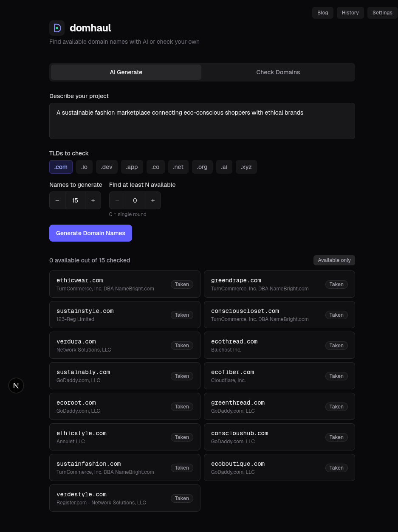Click the plus icon to increase names to generate
This screenshot has height=532, width=398.
(93, 200)
